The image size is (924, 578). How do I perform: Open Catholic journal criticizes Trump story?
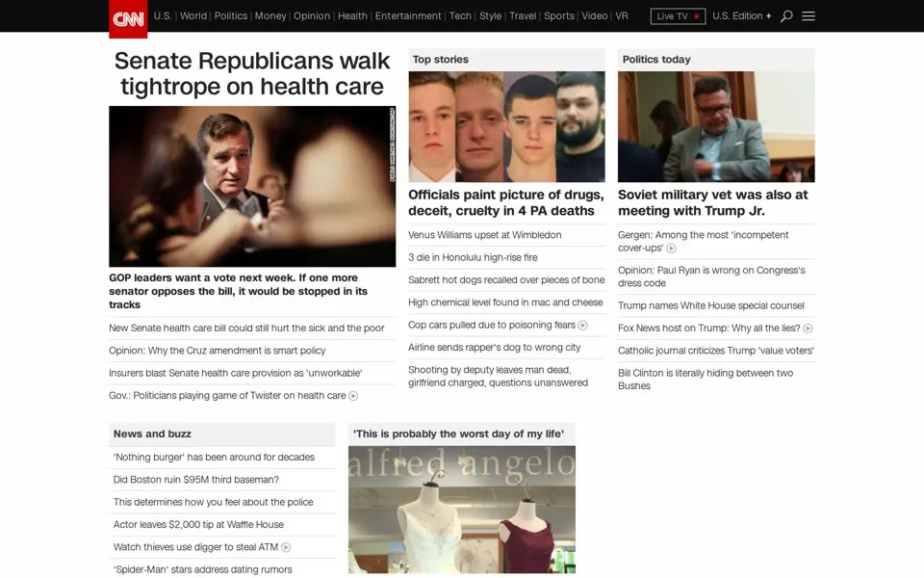716,351
